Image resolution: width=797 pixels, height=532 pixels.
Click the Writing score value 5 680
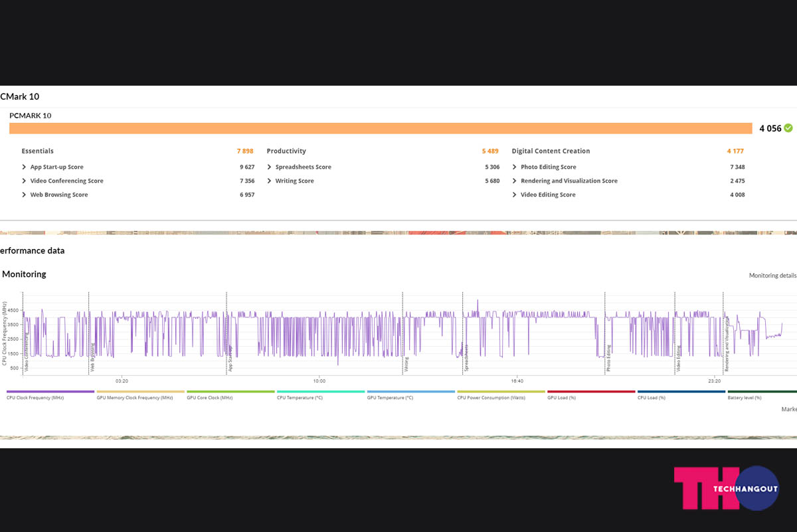pos(492,181)
